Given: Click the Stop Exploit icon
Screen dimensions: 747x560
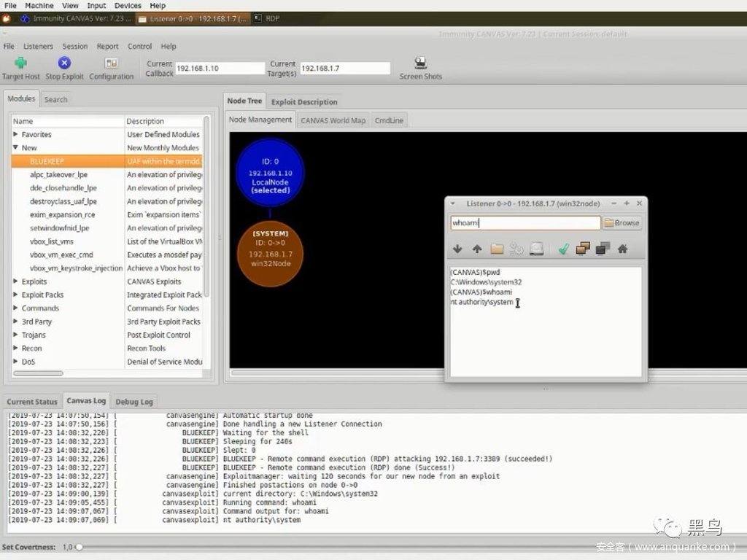Looking at the screenshot, I should coord(64,63).
